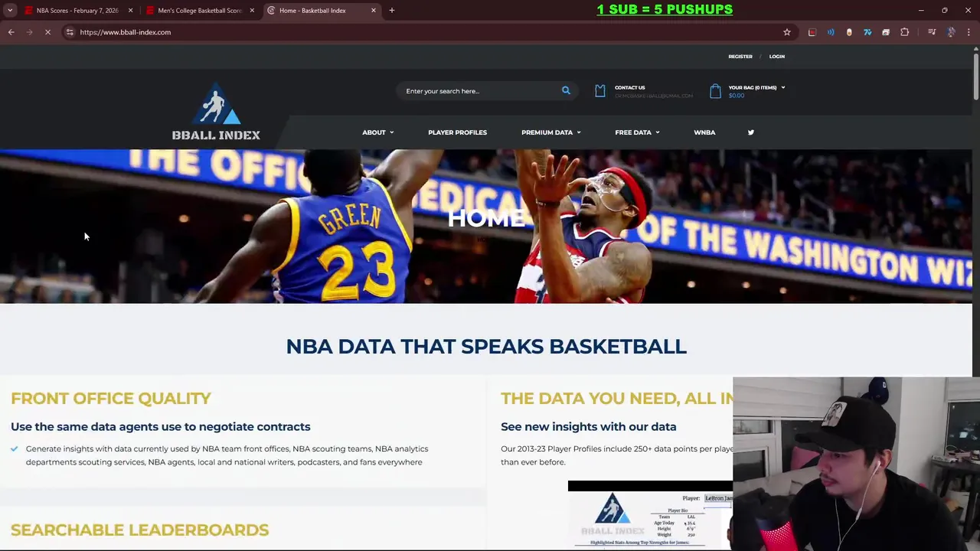Click the Register link

click(740, 57)
